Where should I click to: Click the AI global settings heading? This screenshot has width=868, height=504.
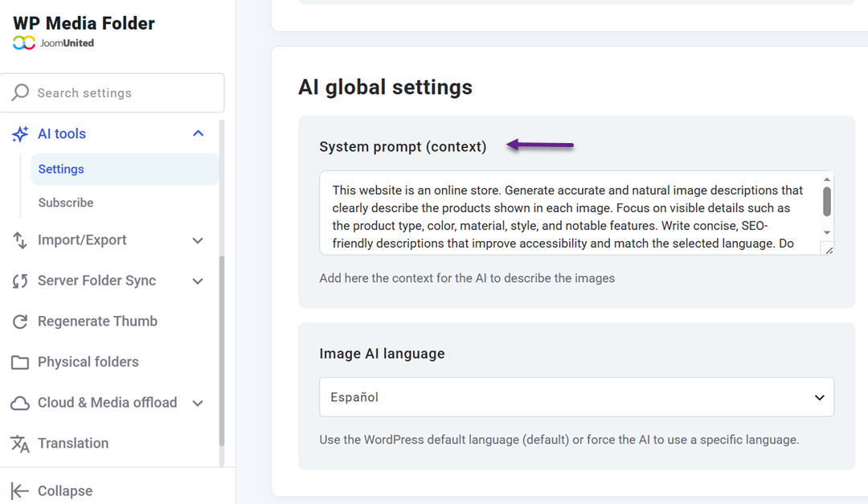click(385, 88)
